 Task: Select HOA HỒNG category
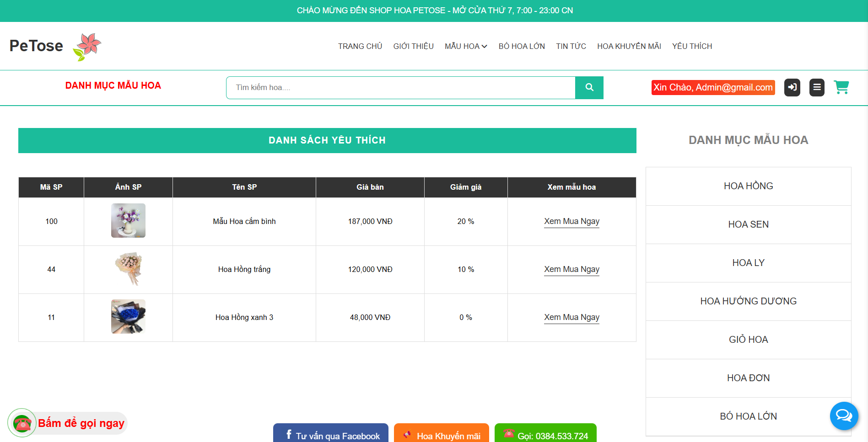coord(749,186)
